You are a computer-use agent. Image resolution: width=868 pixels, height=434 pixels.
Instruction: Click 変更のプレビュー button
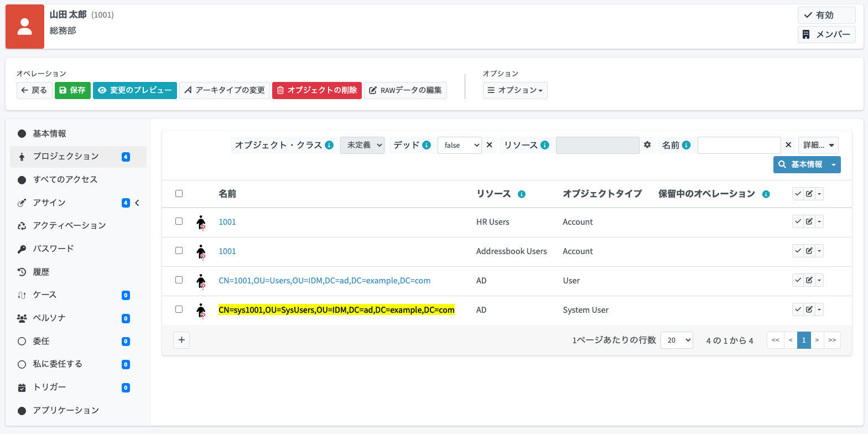[135, 90]
